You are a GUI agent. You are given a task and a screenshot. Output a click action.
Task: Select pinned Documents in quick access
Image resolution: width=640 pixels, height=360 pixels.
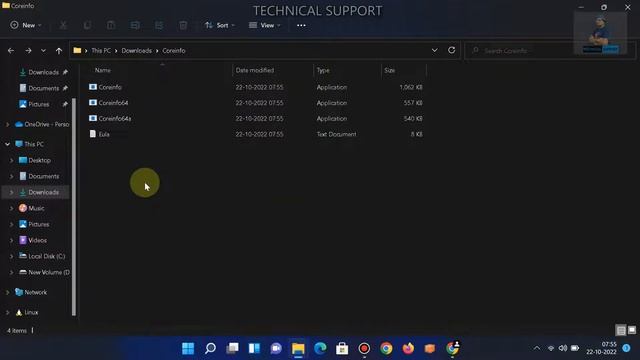pyautogui.click(x=43, y=88)
